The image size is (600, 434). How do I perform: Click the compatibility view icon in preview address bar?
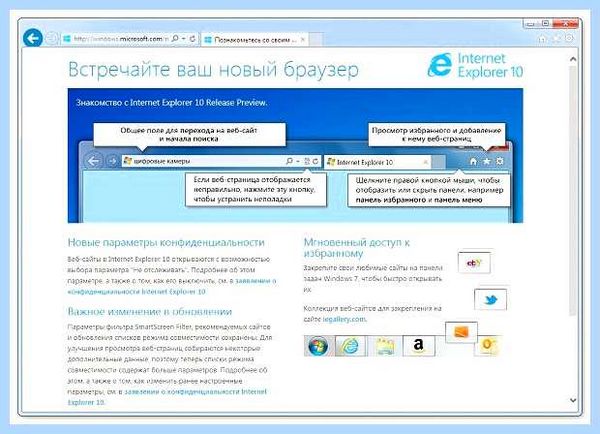click(307, 161)
